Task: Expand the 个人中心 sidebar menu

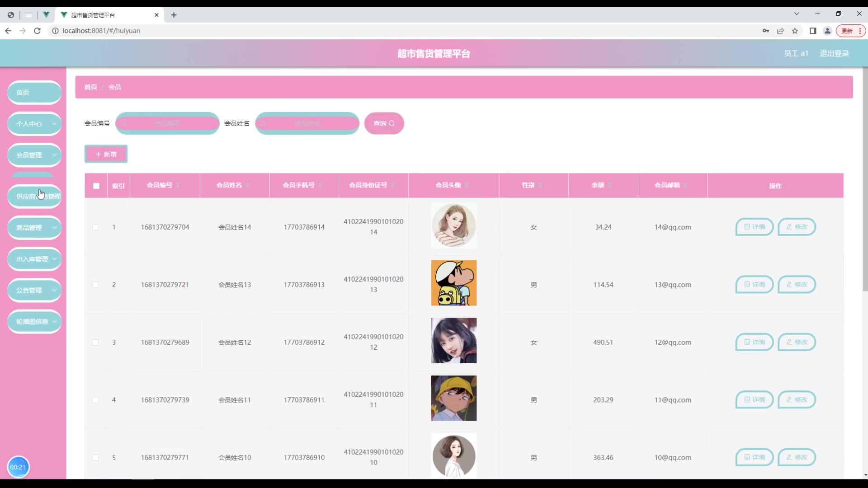Action: [34, 124]
